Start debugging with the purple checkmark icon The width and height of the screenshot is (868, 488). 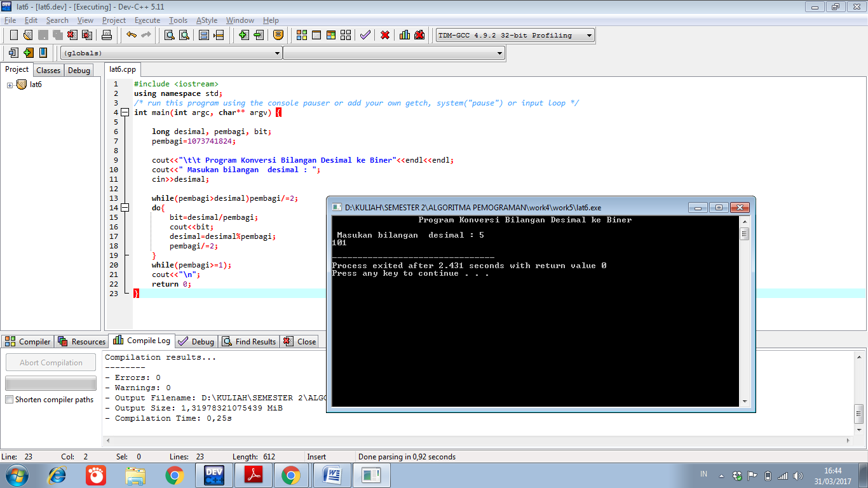[365, 35]
